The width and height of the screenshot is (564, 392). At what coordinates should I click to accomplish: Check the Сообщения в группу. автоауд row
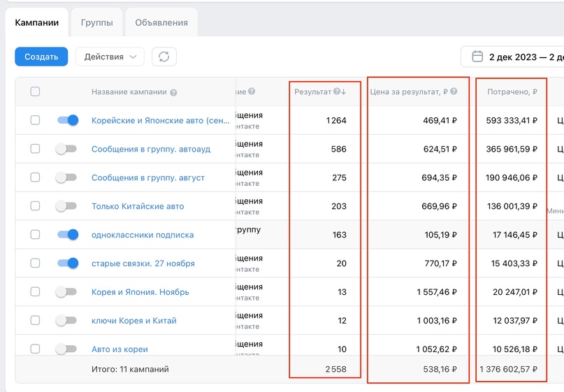coord(35,149)
